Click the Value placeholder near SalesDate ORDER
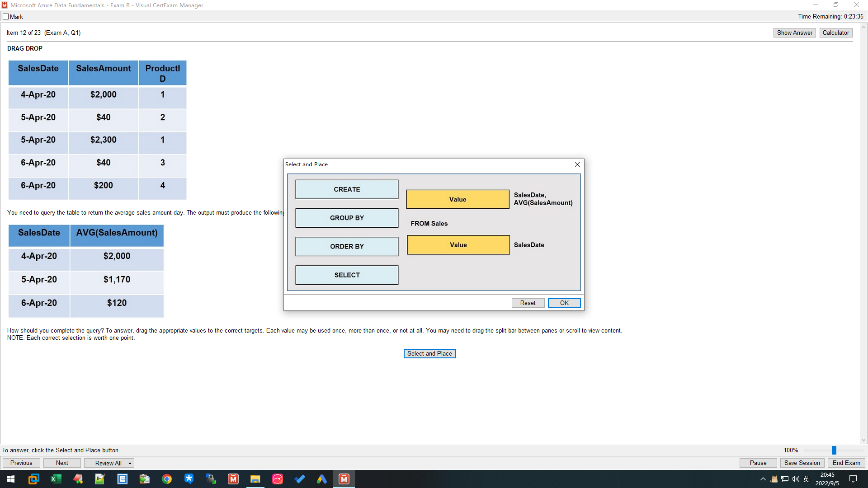868x488 pixels. (458, 245)
